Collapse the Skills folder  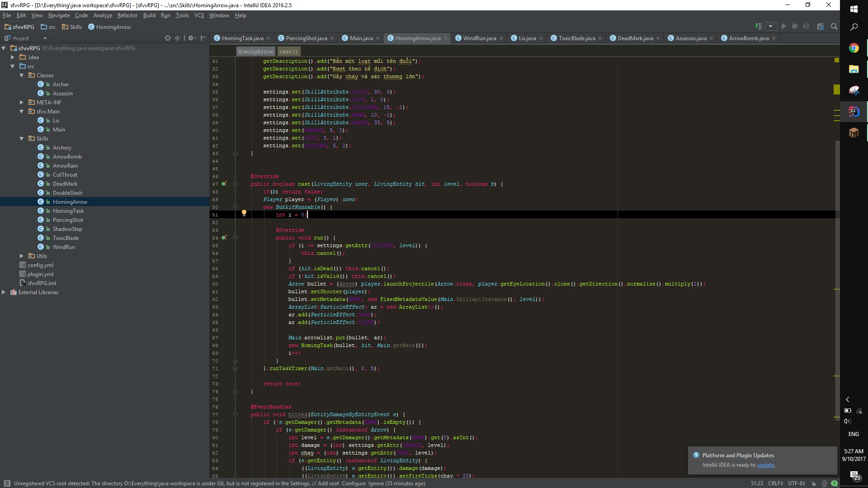pos(21,139)
